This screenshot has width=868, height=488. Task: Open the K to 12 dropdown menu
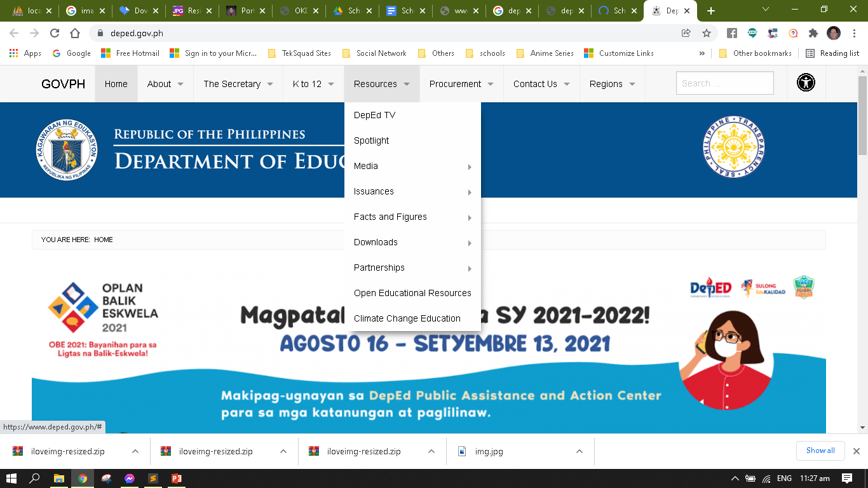(x=313, y=84)
